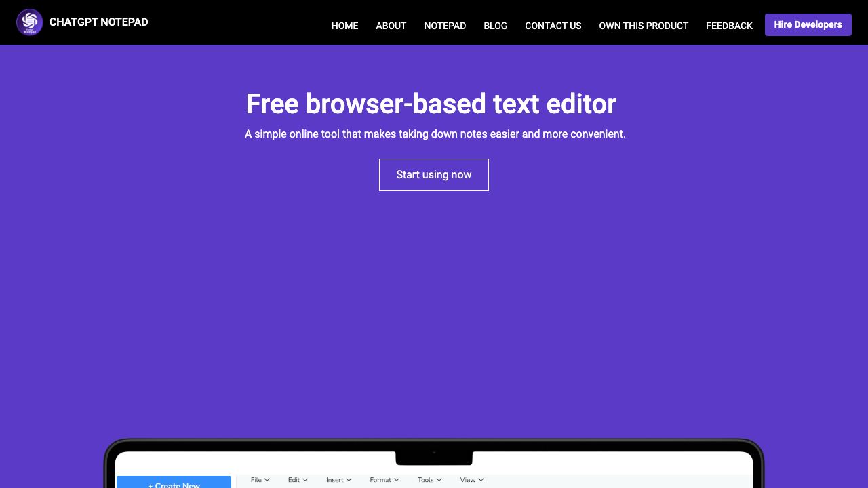Go to the ABOUT page
This screenshot has height=488, width=868.
click(391, 26)
